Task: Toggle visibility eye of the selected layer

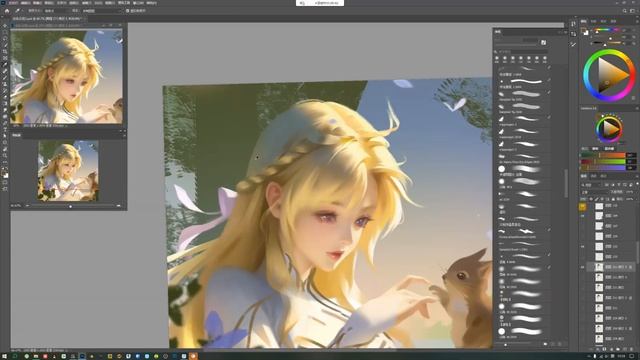Action: click(582, 267)
